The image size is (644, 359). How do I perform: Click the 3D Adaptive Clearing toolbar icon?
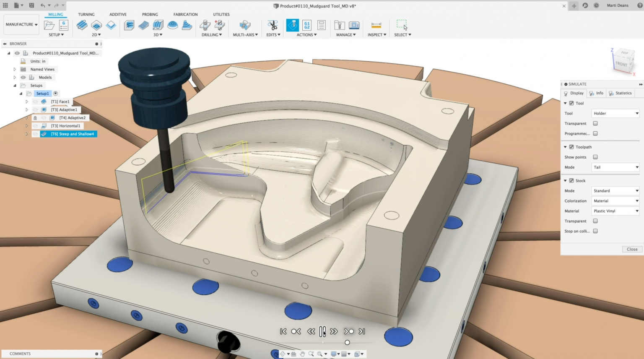[129, 25]
